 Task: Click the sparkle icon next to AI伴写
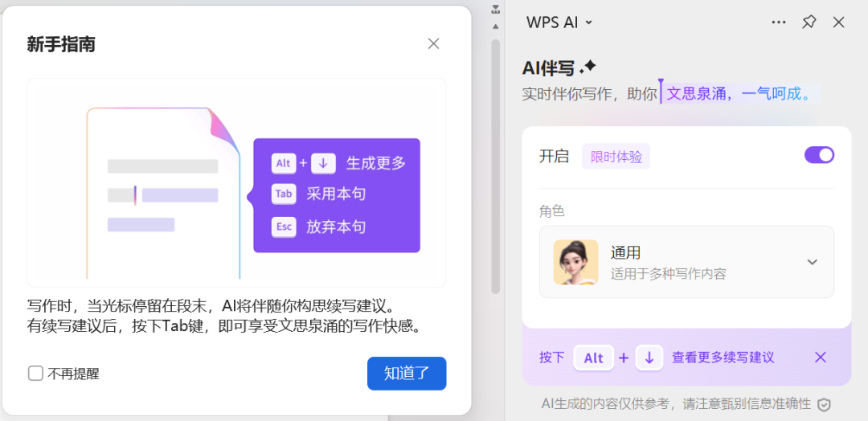[x=588, y=67]
